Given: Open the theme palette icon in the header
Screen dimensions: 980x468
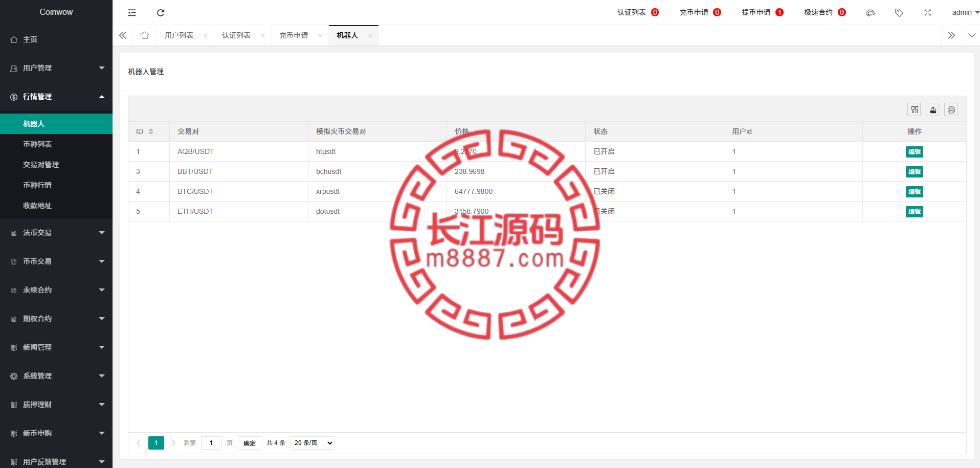Looking at the screenshot, I should [x=871, y=13].
